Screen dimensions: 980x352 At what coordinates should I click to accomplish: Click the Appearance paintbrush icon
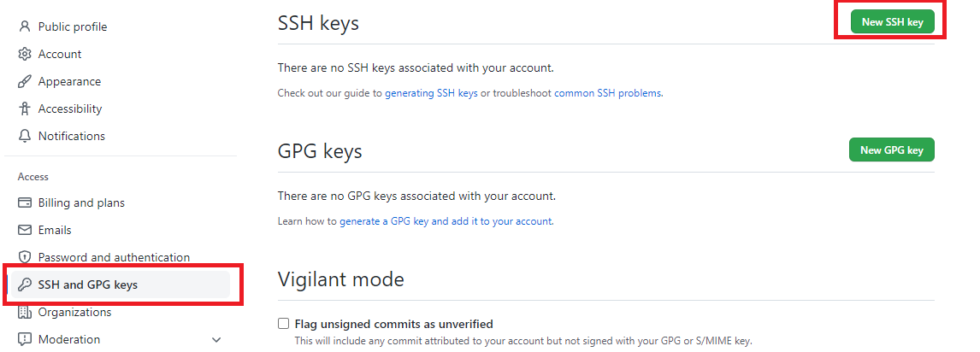click(x=25, y=82)
